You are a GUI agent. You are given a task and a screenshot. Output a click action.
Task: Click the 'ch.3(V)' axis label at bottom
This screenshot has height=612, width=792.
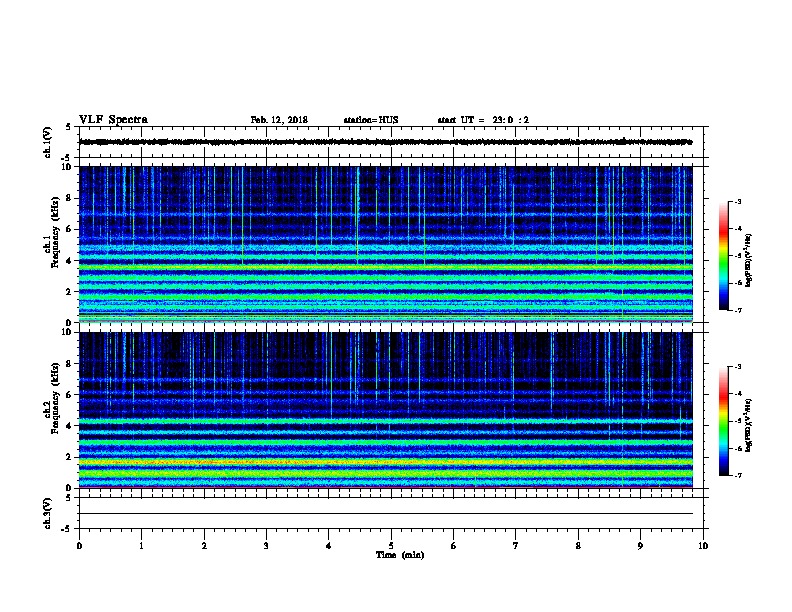coord(48,513)
